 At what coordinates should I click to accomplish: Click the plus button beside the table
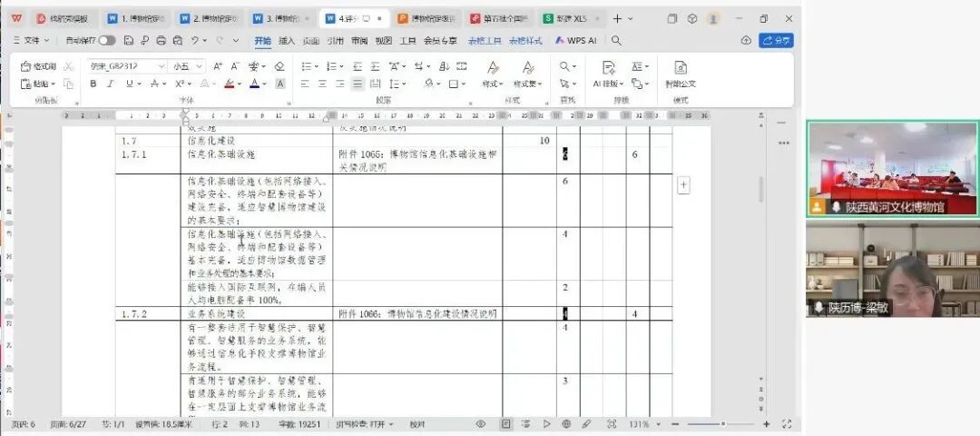pyautogui.click(x=684, y=184)
